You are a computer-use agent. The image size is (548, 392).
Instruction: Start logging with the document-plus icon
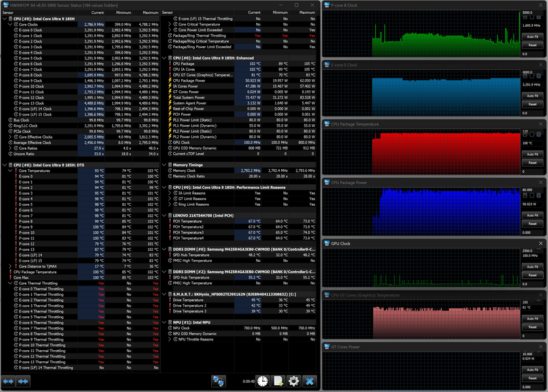coord(278,381)
